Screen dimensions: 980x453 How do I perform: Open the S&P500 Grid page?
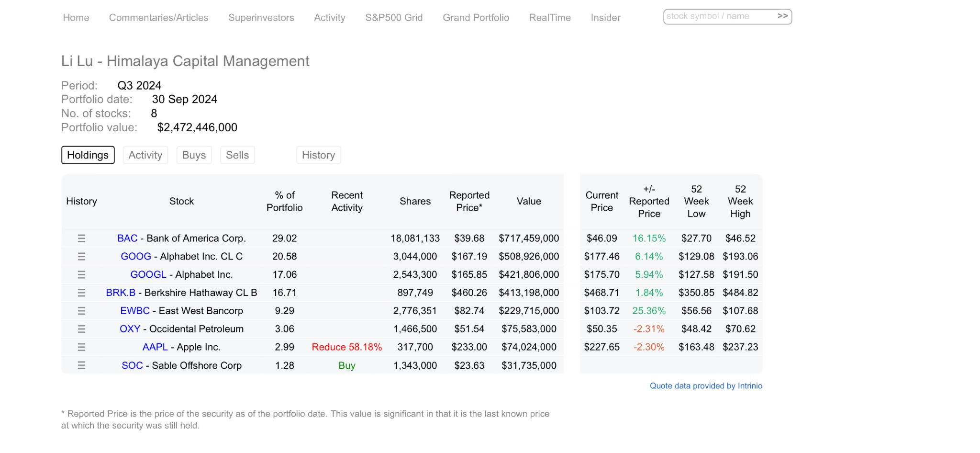point(394,18)
